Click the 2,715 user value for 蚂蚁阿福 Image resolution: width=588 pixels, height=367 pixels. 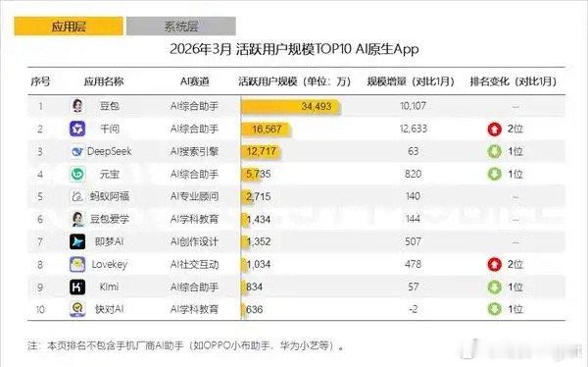pyautogui.click(x=258, y=196)
